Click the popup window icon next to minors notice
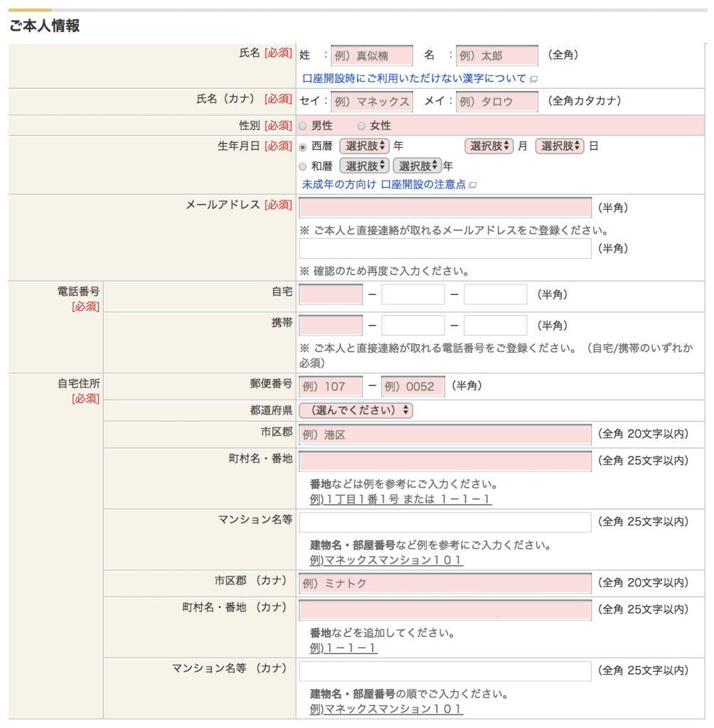The height and width of the screenshot is (728, 714). 474,185
